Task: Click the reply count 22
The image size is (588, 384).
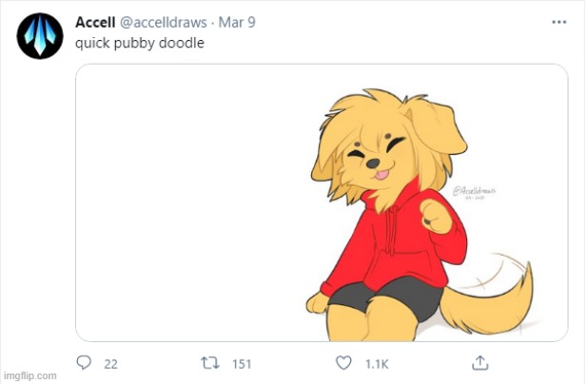Action: click(x=110, y=363)
